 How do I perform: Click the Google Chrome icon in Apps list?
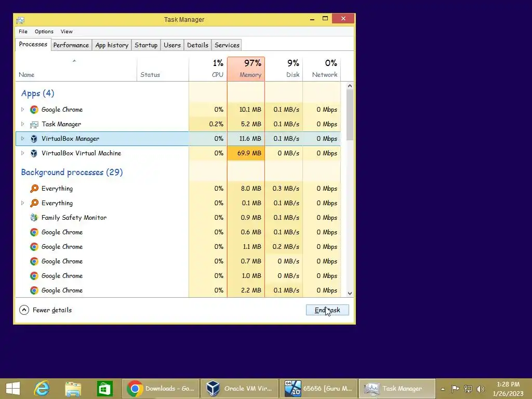point(34,110)
